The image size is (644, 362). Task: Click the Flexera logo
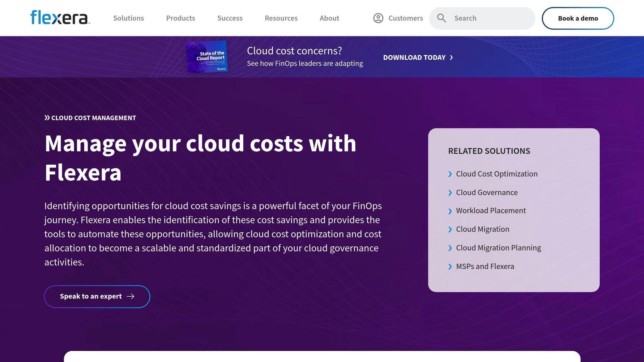click(60, 18)
